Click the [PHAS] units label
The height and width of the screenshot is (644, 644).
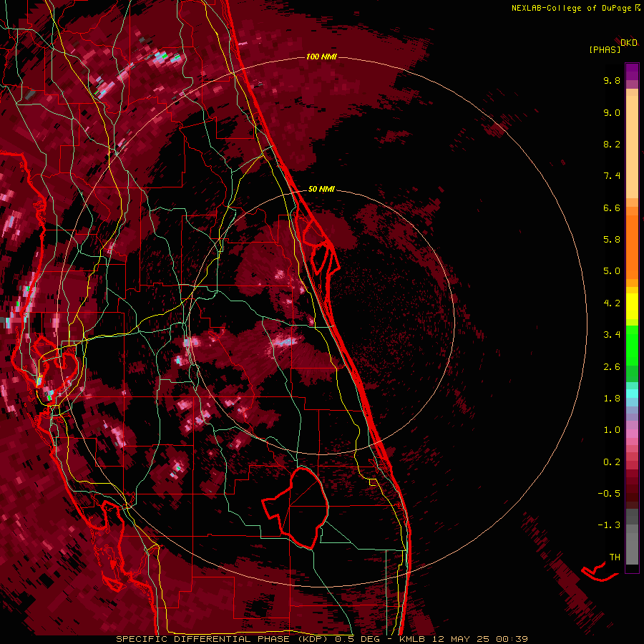[x=605, y=49]
